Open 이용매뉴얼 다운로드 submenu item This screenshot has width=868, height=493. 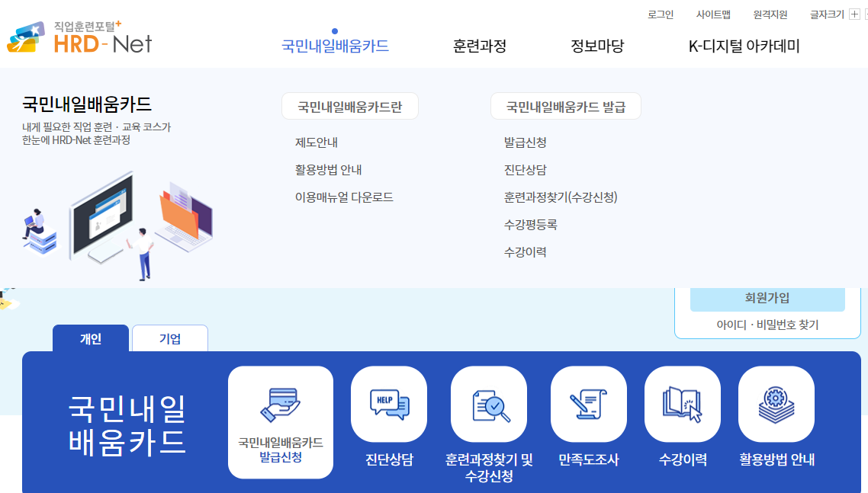(344, 197)
